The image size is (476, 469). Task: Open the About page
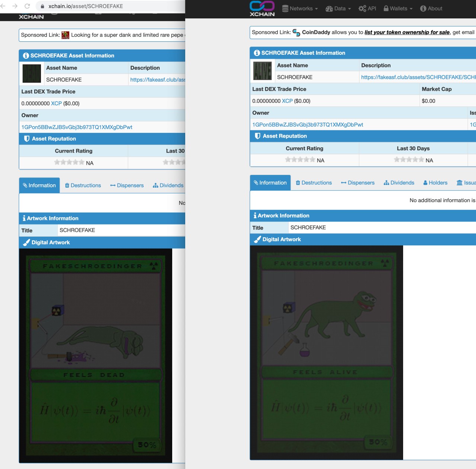[x=431, y=9]
